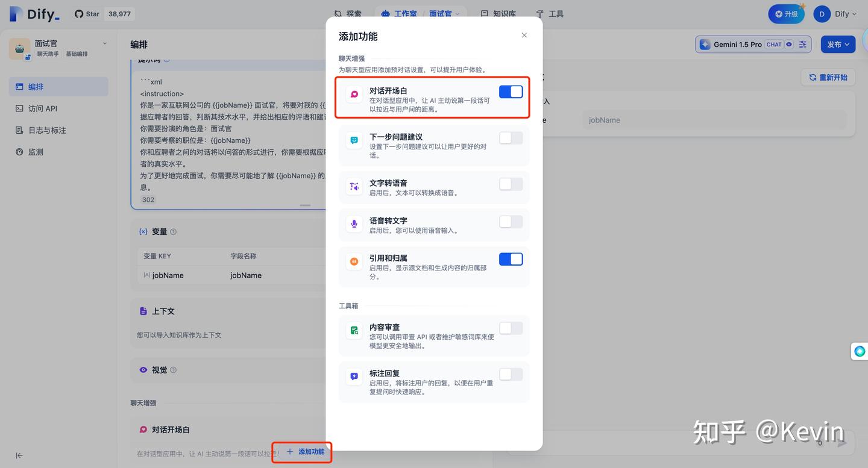868x468 pixels.
Task: Click the 变量 braces icon
Action: click(x=143, y=231)
